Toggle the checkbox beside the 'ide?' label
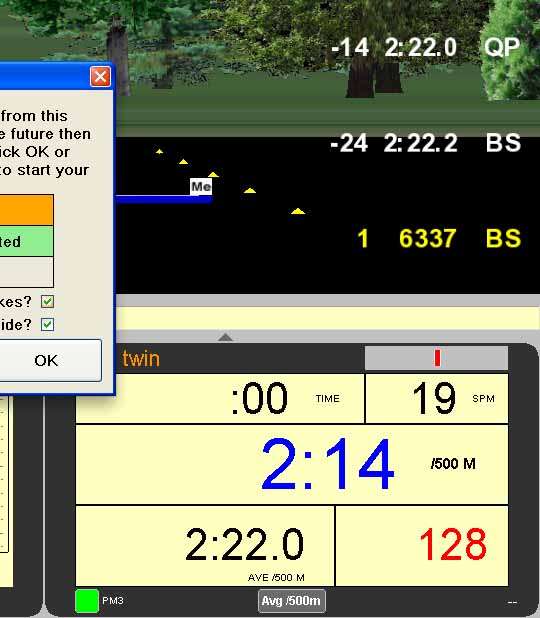This screenshot has width=540, height=618. click(47, 324)
